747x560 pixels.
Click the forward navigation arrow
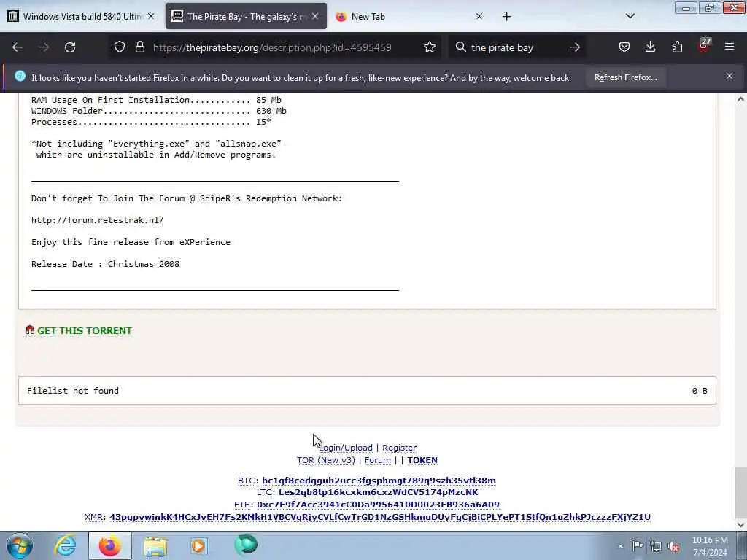click(44, 47)
